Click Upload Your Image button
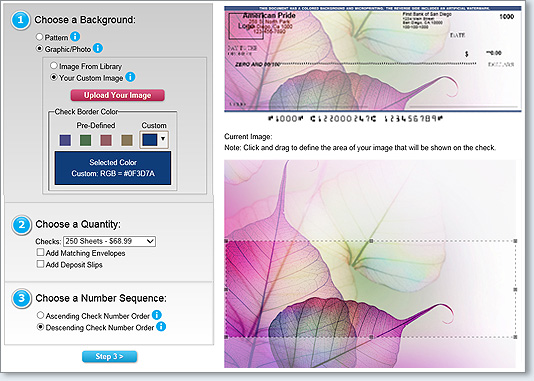The height and width of the screenshot is (381, 534). (x=117, y=95)
